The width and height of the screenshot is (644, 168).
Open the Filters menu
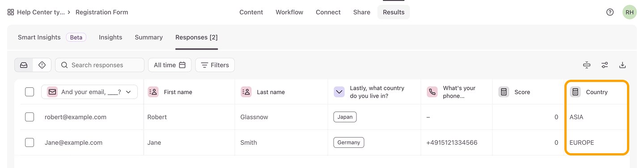point(215,65)
